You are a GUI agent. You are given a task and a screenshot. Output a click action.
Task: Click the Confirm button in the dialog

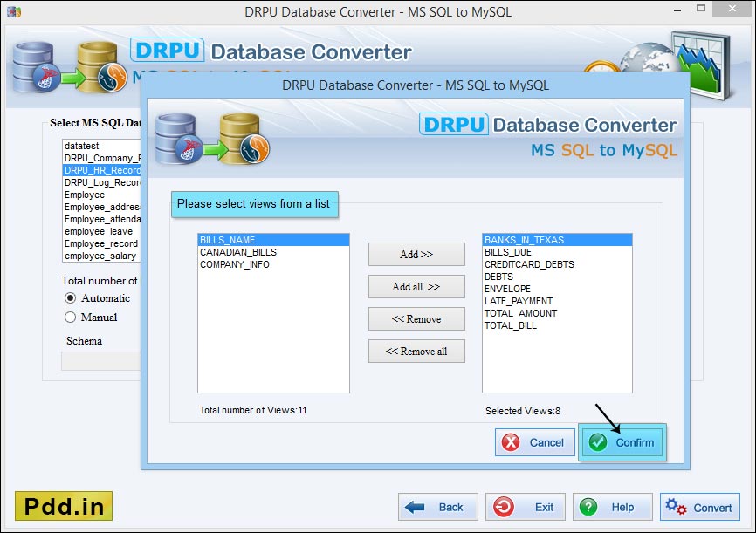click(622, 442)
